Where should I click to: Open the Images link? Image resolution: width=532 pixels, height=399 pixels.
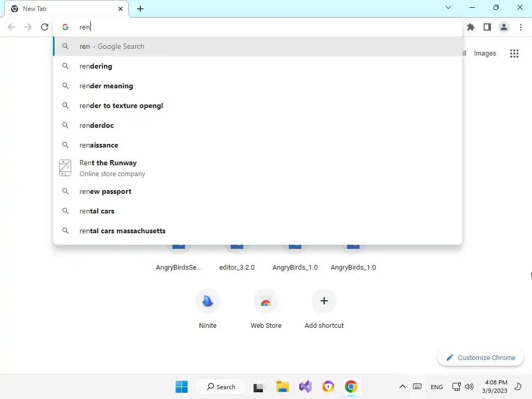(485, 54)
